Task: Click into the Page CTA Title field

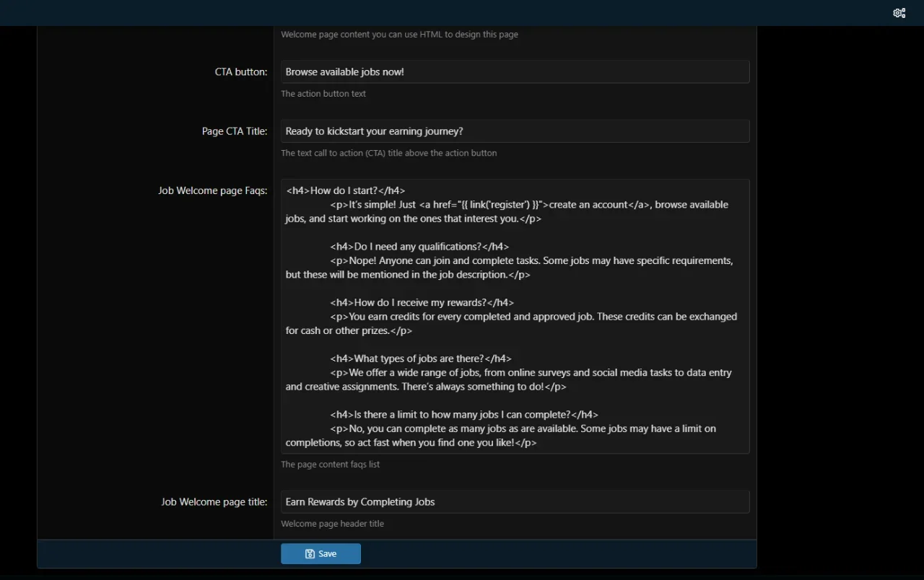Action: (515, 131)
